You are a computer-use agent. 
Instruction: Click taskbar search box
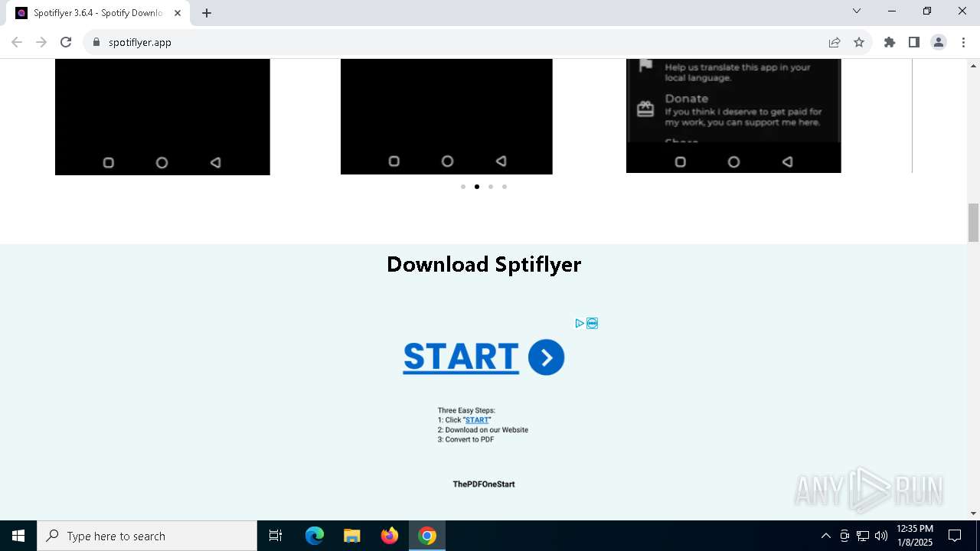[147, 536]
